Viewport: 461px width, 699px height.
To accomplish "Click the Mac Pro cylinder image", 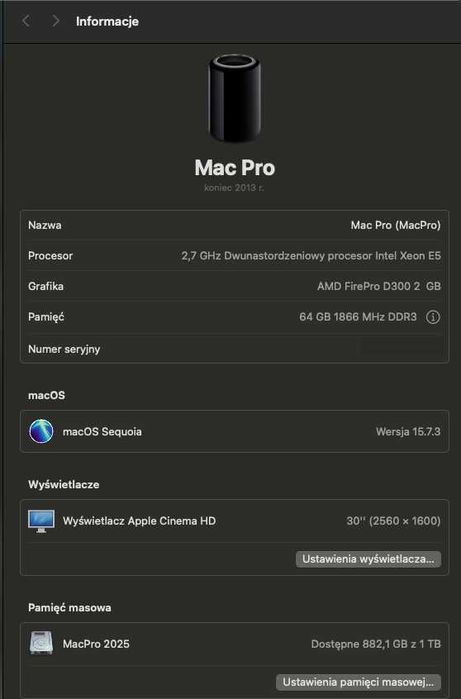I will pyautogui.click(x=235, y=98).
